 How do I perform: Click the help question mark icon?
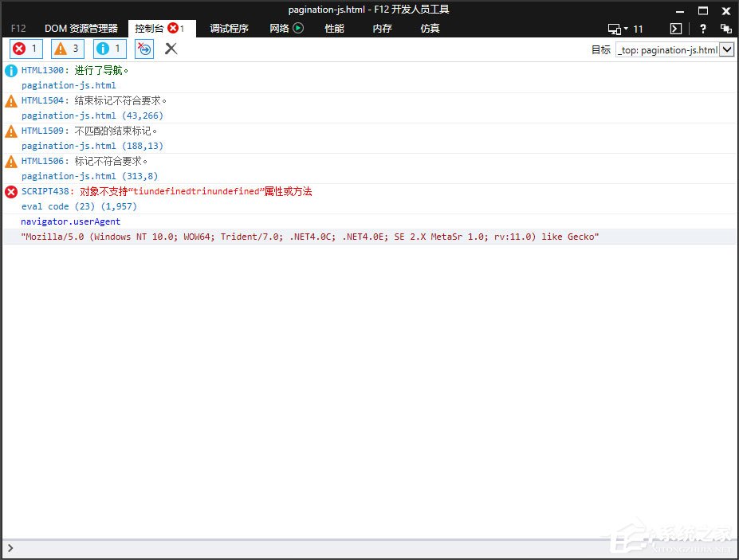[702, 28]
